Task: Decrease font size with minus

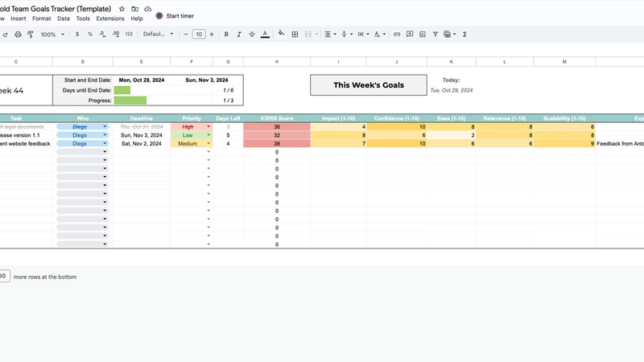Action: click(186, 35)
